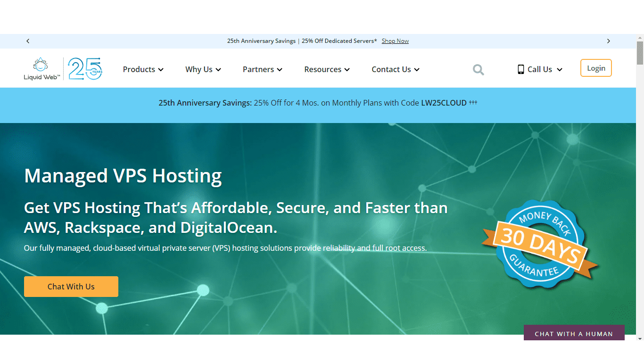Click the 25 Years anniversary logo

tap(85, 69)
